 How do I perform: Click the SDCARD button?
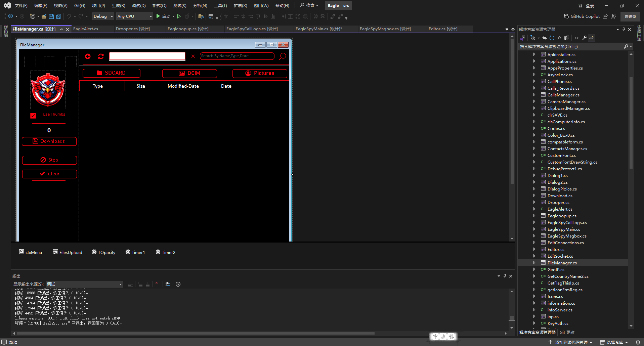111,73
